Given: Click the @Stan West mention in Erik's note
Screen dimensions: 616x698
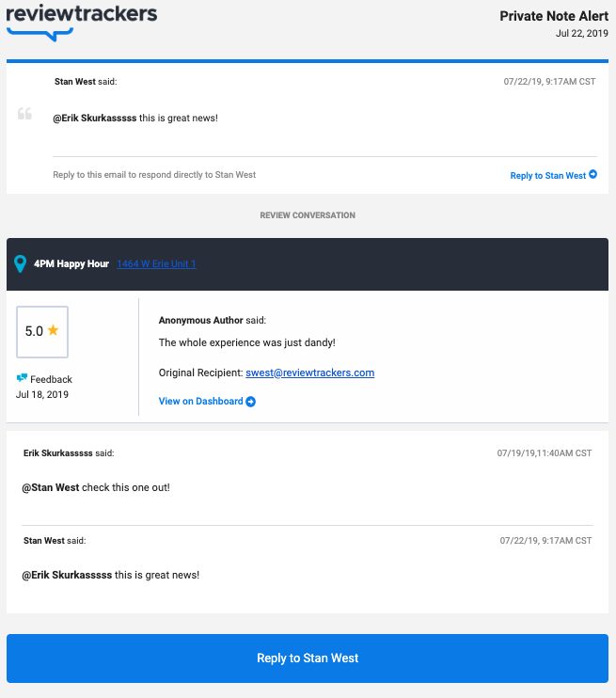Looking at the screenshot, I should click(51, 487).
